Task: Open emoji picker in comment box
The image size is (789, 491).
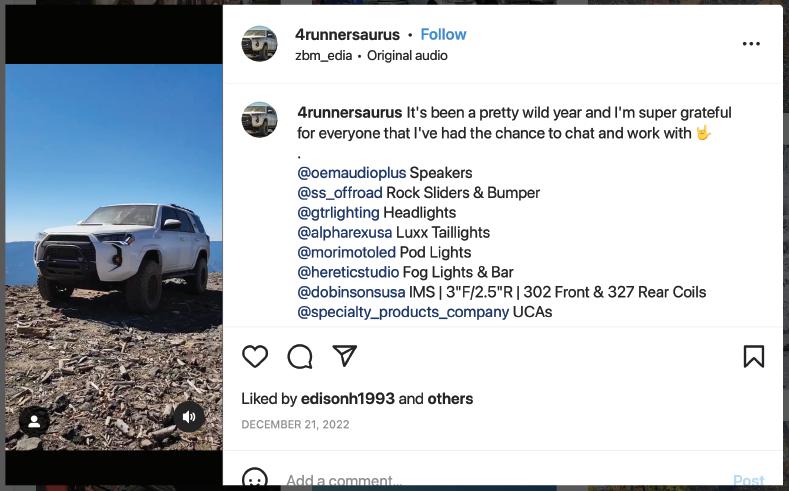Action: [x=255, y=479]
